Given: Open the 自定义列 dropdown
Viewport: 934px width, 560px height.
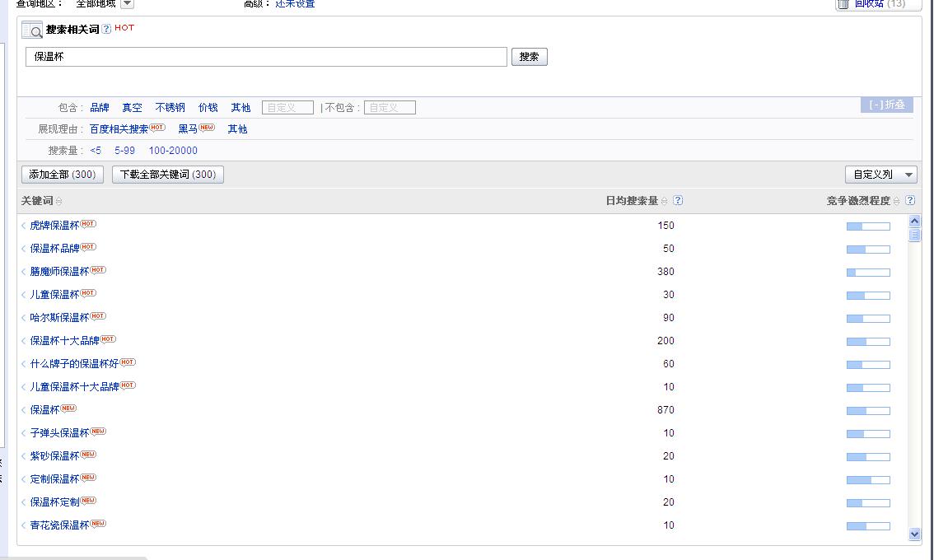Looking at the screenshot, I should click(880, 175).
